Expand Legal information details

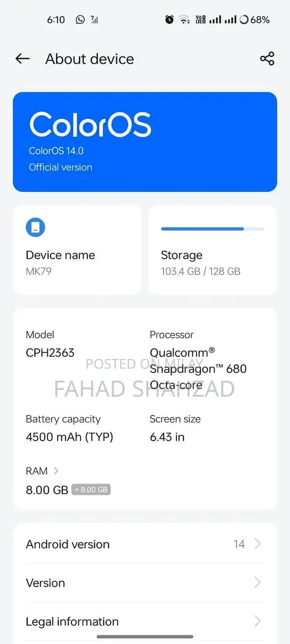click(145, 621)
